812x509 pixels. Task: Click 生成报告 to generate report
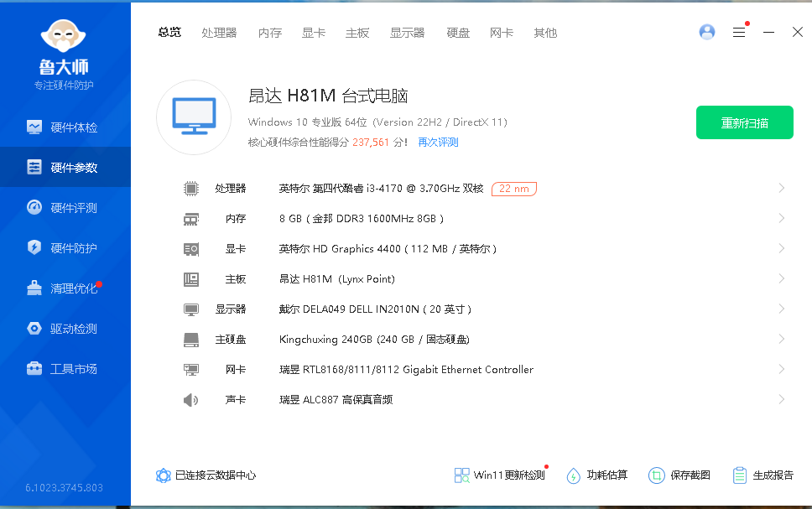click(x=763, y=475)
